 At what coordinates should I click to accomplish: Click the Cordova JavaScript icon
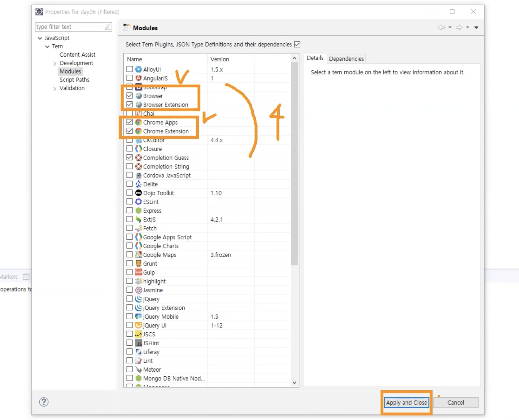click(138, 175)
